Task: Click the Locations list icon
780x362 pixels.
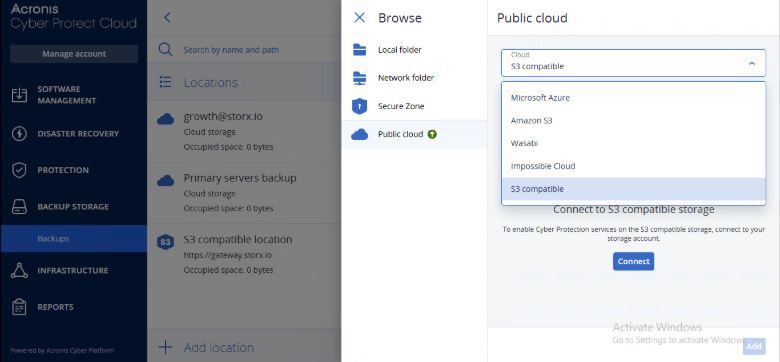Action: (165, 82)
